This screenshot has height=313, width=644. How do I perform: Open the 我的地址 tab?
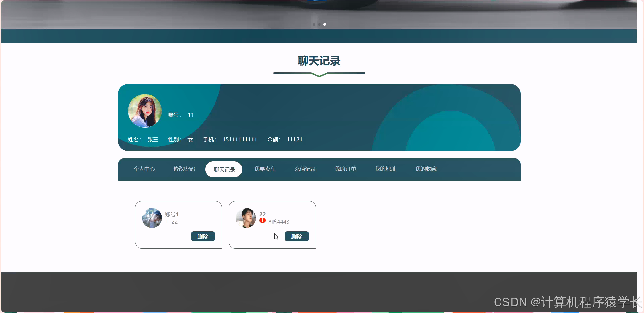pyautogui.click(x=385, y=169)
